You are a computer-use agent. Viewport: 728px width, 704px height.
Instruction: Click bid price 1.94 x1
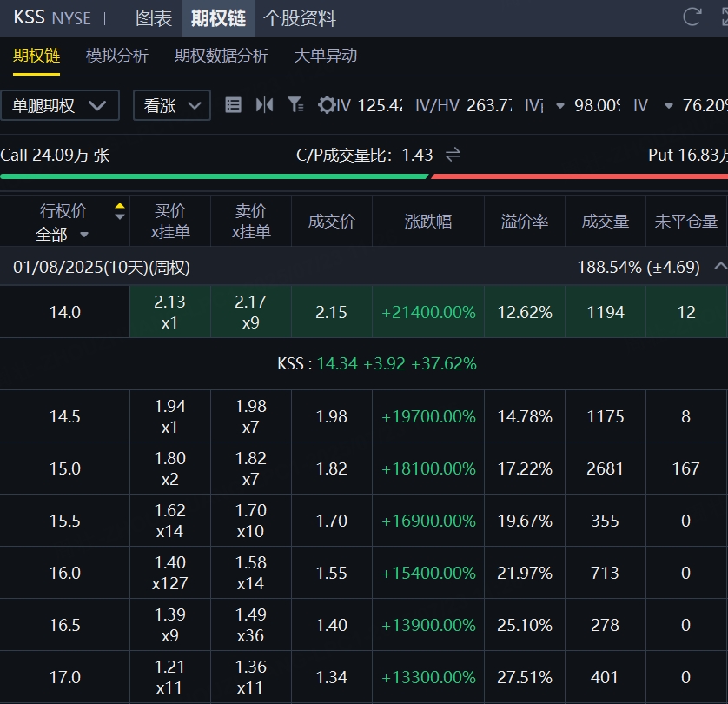coord(170,416)
